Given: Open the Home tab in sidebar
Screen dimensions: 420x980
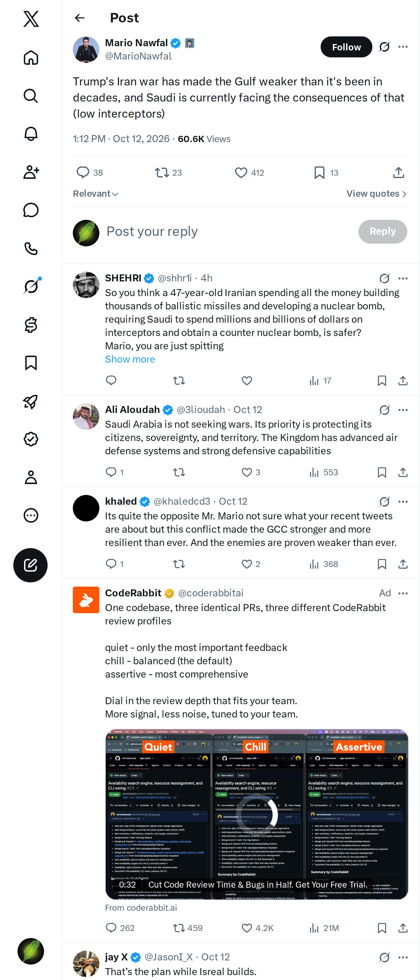Looking at the screenshot, I should (x=31, y=58).
